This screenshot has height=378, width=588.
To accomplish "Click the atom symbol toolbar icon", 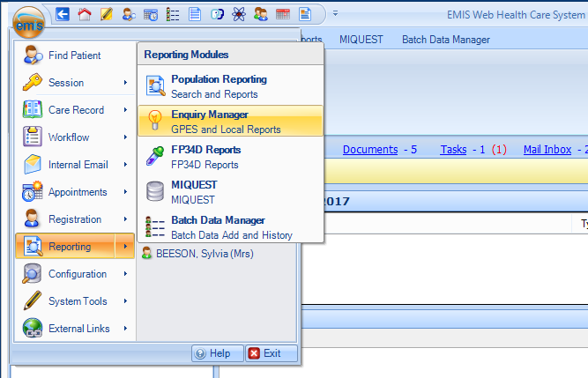I will click(239, 14).
